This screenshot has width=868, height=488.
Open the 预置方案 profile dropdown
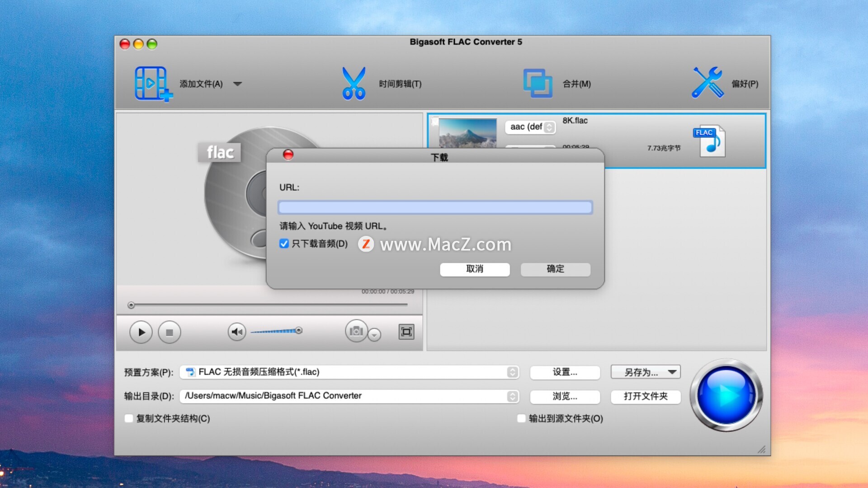(x=349, y=372)
